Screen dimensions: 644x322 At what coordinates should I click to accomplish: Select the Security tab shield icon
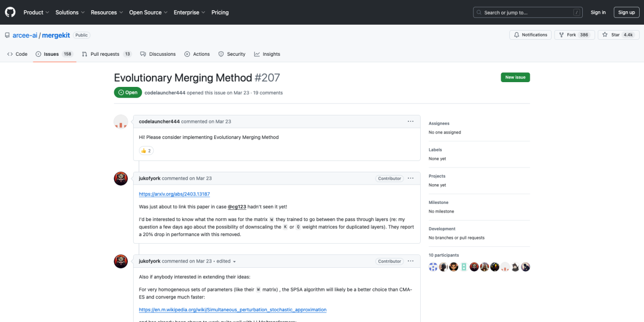pos(221,54)
